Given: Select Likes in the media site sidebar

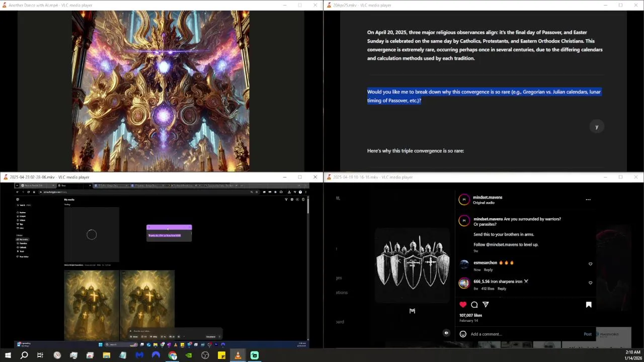Looking at the screenshot, I should [x=21, y=228].
